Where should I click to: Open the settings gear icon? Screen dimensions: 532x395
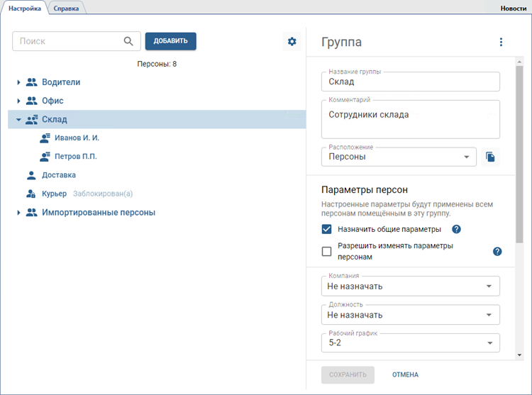292,42
